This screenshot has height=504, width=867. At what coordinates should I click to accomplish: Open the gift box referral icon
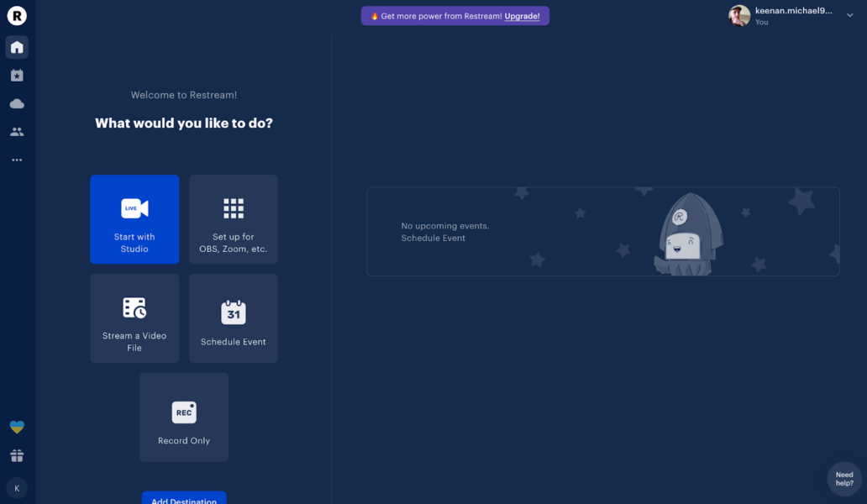click(17, 455)
